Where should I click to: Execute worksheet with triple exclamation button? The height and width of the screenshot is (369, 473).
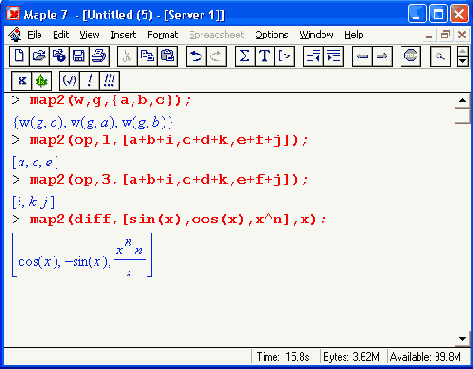(109, 81)
